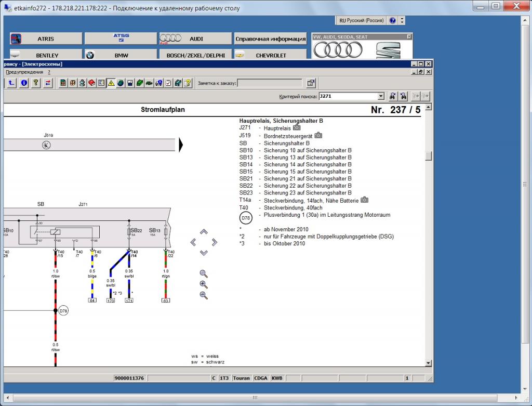
Task: Click the teal pencil-book toolbar icon
Action: (x=178, y=83)
